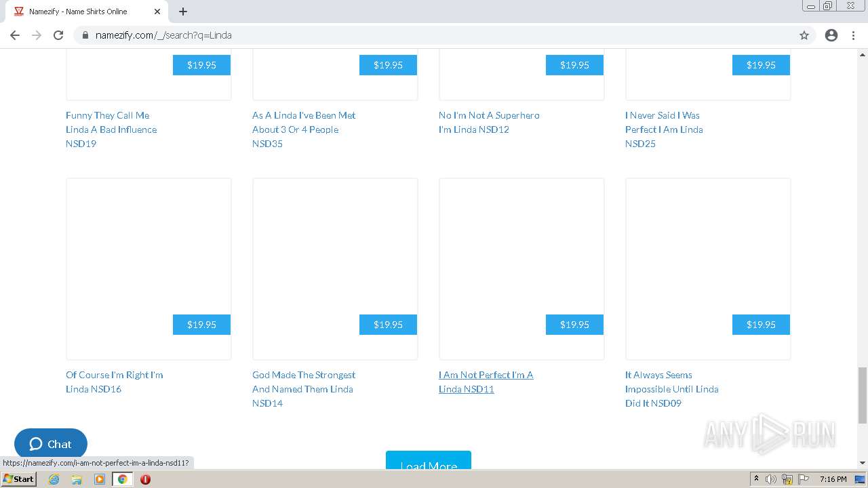Open Of Course I'm Right I'm Linda NSD16

pos(114,382)
